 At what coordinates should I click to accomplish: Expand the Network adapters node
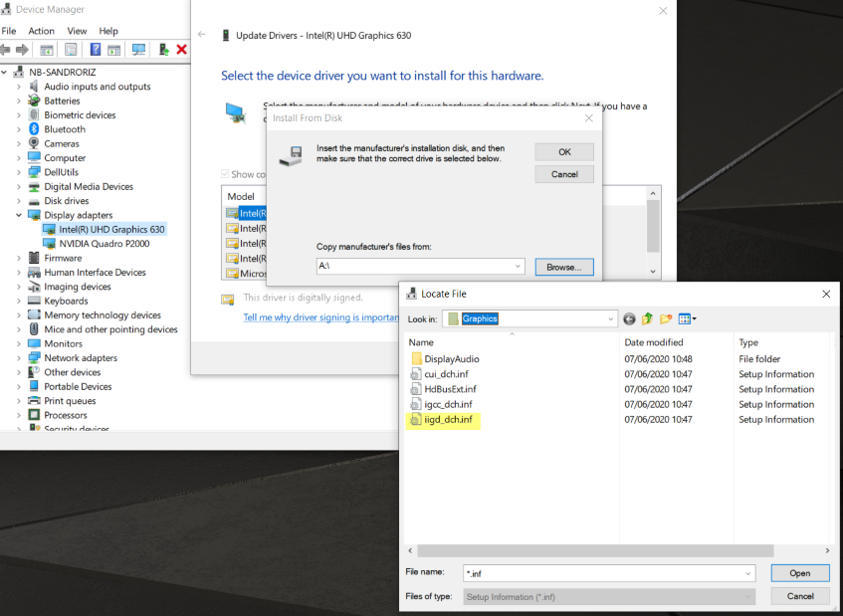[x=19, y=358]
